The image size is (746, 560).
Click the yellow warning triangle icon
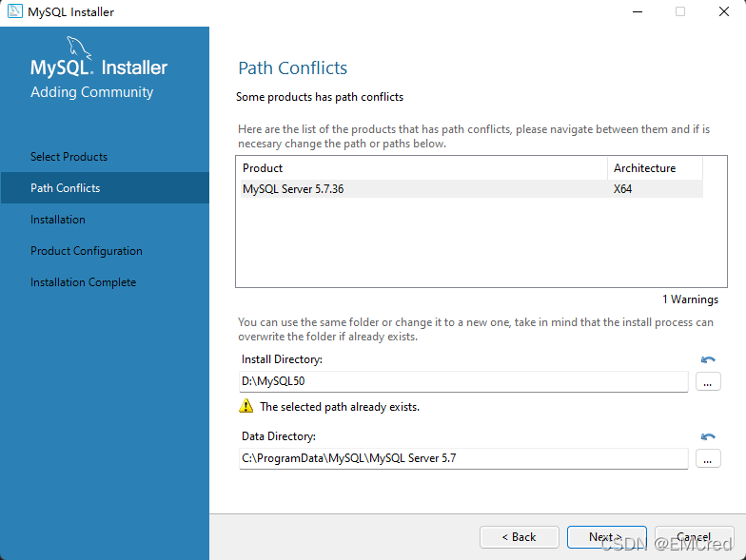click(245, 406)
